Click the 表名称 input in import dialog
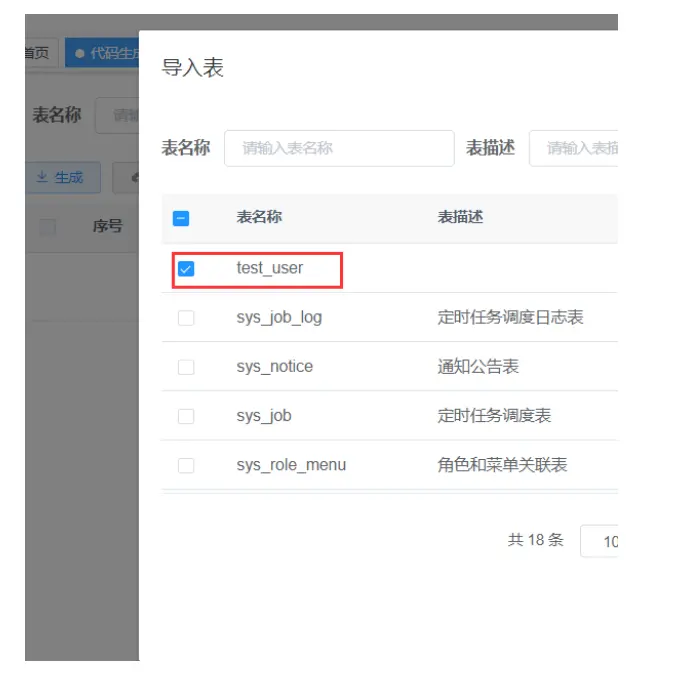 point(339,148)
